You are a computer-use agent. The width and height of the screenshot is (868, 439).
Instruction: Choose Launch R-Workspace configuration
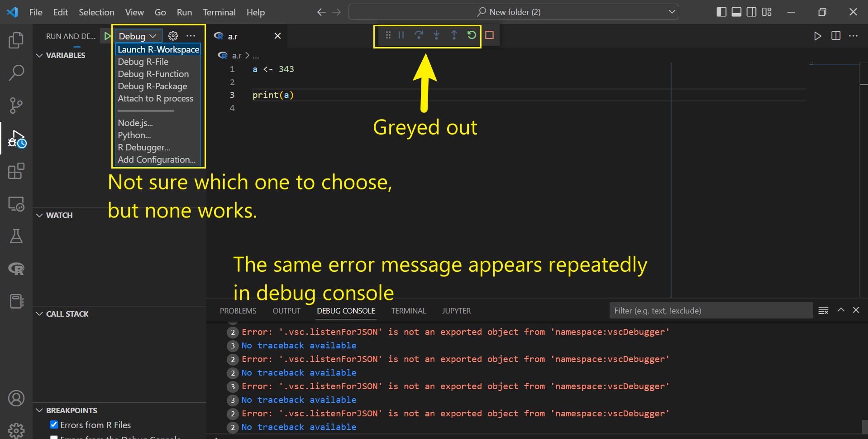(158, 49)
